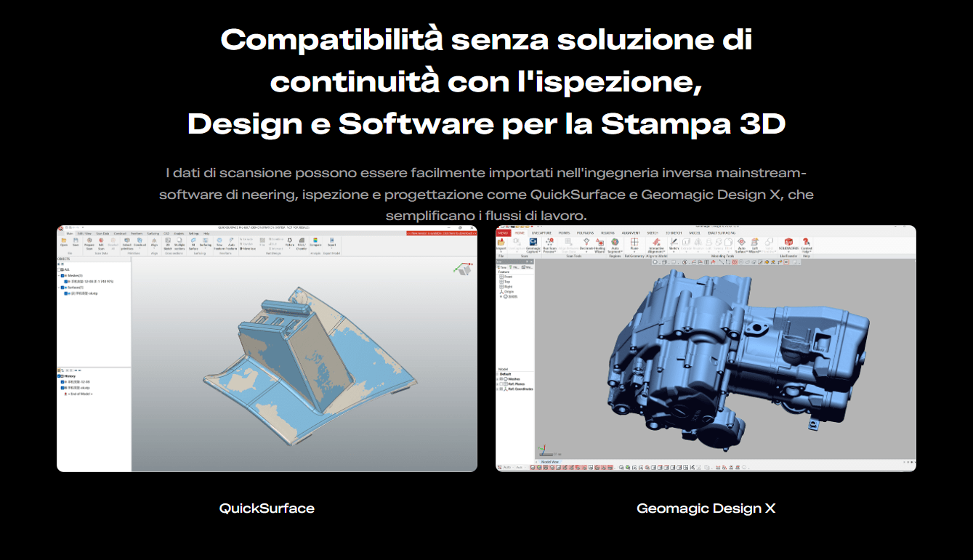Toggle ALL checkbox in QuickSurface Objects
This screenshot has width=973, height=560.
click(x=59, y=269)
